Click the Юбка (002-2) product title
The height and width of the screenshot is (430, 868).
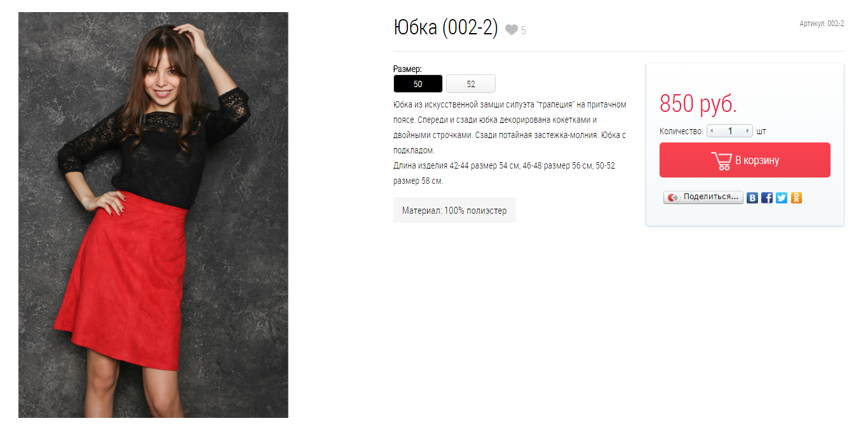click(446, 28)
